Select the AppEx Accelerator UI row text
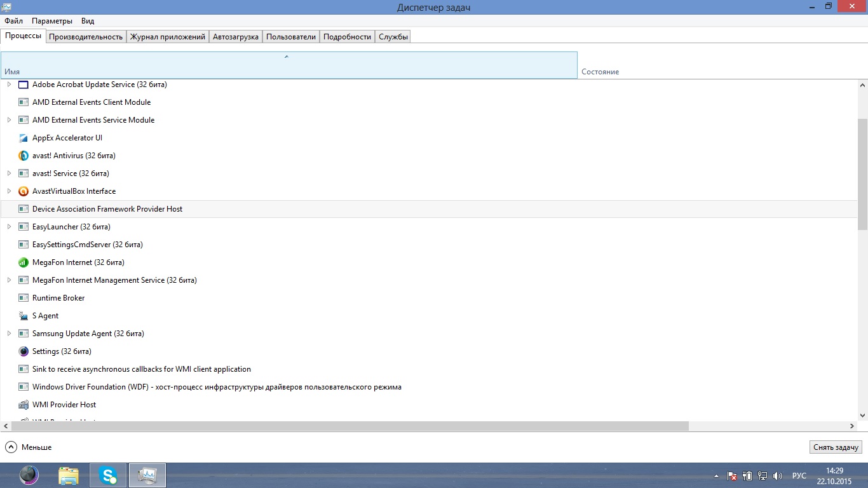Viewport: 868px width, 488px height. coord(67,138)
